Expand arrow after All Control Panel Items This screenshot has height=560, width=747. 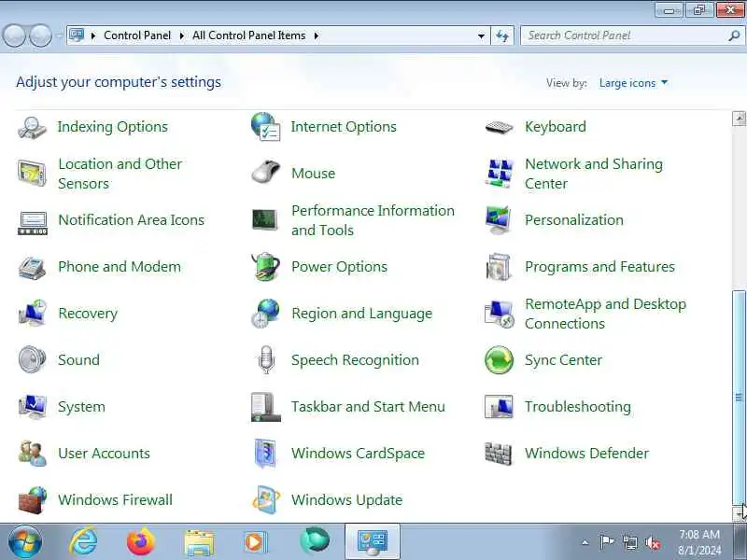tap(317, 35)
